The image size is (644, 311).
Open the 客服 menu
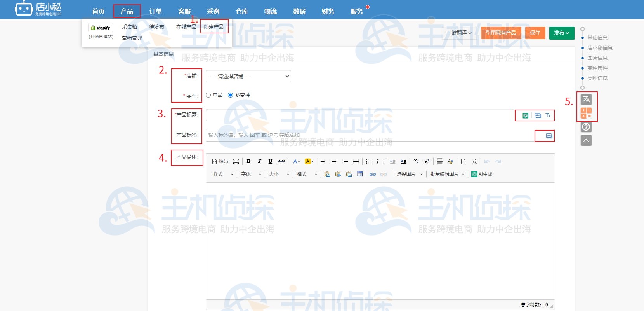click(x=184, y=11)
